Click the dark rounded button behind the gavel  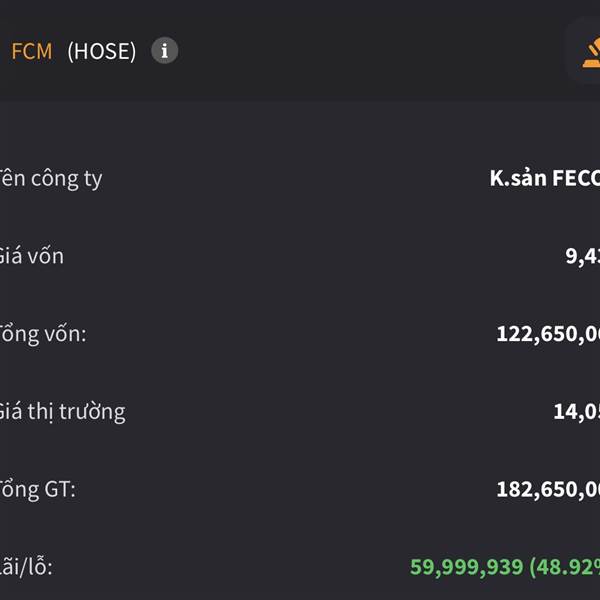(x=583, y=51)
